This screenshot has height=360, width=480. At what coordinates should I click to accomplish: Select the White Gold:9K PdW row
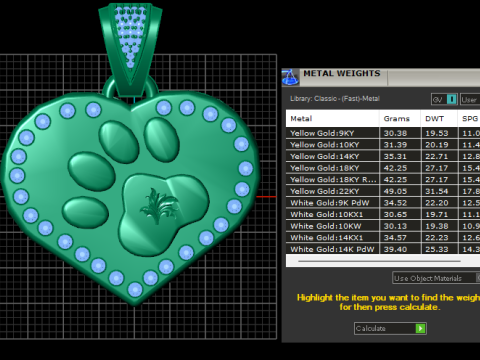pyautogui.click(x=383, y=203)
